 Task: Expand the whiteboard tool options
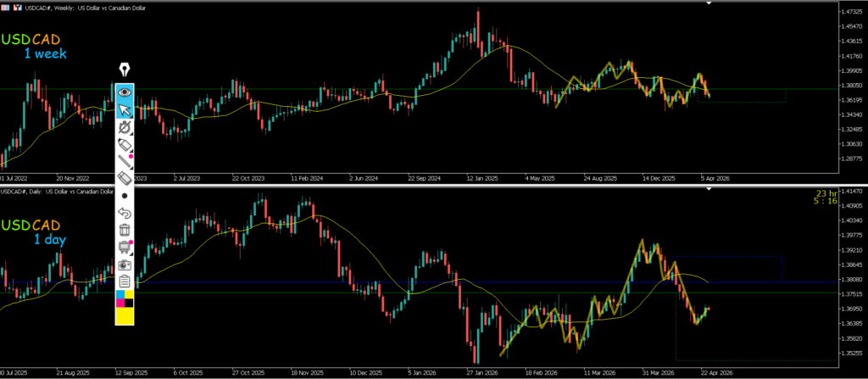tap(125, 247)
